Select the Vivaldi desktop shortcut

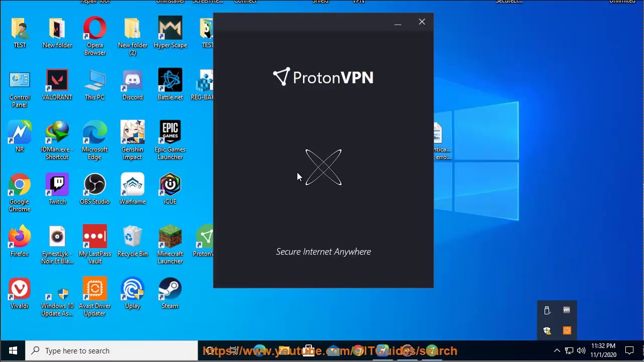coord(20,293)
